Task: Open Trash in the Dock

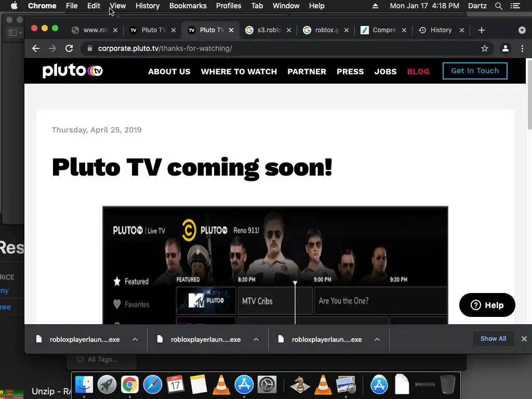Action: (x=447, y=384)
